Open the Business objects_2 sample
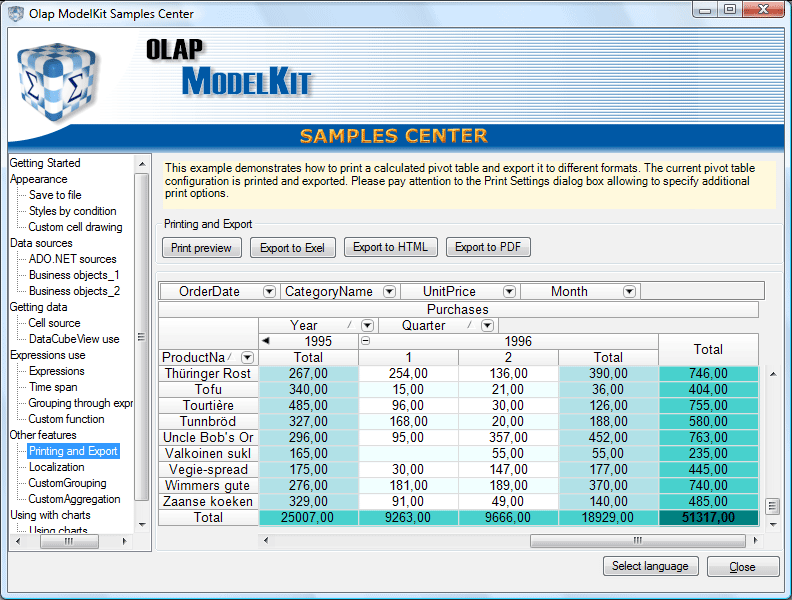Screen dimensions: 792x600 (x=74, y=291)
